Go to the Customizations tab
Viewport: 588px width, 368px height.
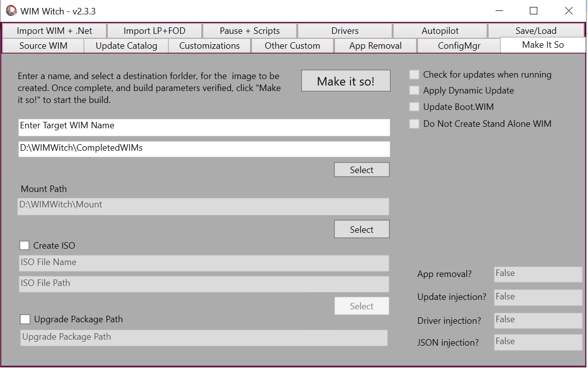pyautogui.click(x=209, y=46)
